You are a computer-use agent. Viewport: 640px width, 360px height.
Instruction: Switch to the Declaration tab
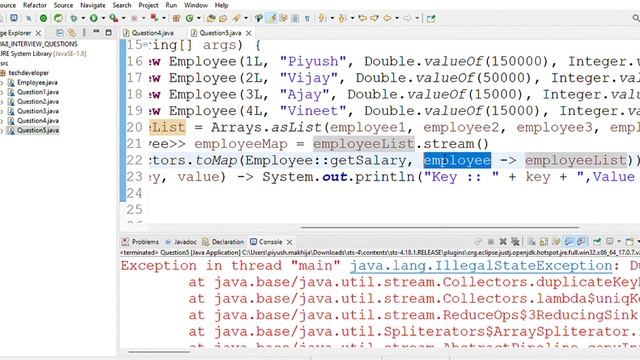coord(223,242)
